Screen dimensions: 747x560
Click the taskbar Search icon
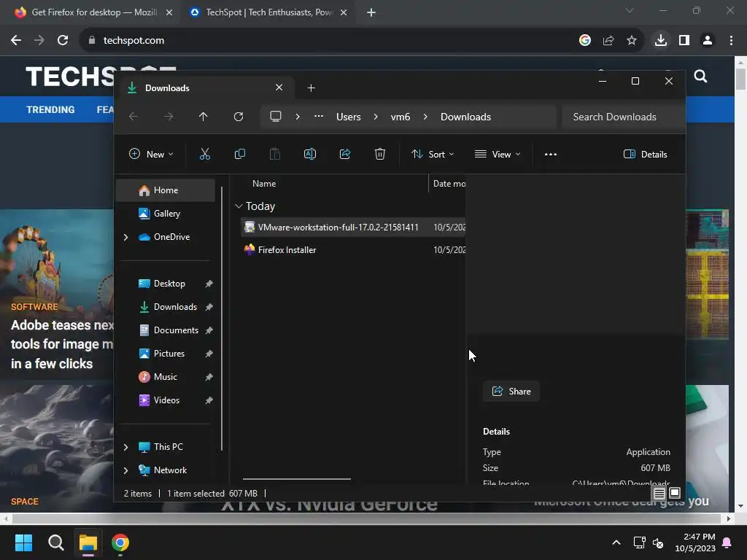click(x=55, y=542)
